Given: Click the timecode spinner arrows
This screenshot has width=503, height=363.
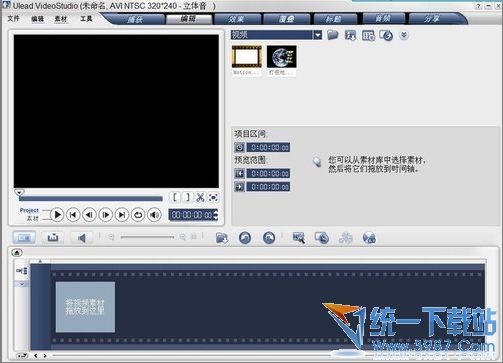Looking at the screenshot, I should [x=216, y=215].
